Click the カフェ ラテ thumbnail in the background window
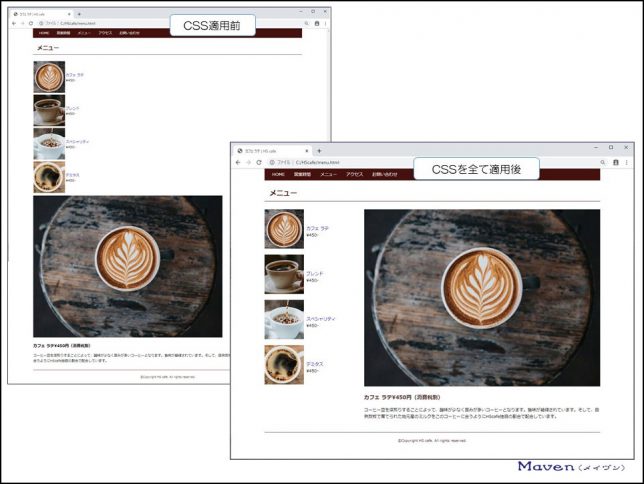Viewport: 644px width, 484px height. [x=49, y=77]
